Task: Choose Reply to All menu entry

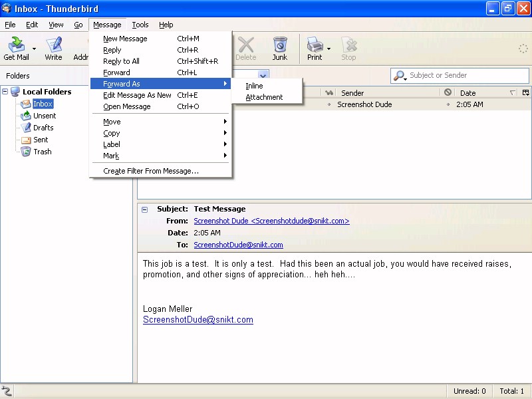Action: pyautogui.click(x=161, y=61)
